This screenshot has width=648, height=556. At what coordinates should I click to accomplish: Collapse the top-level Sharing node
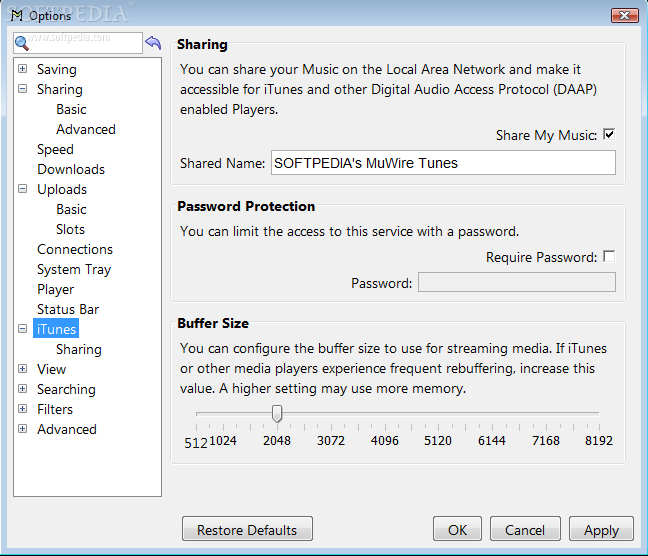[x=23, y=88]
